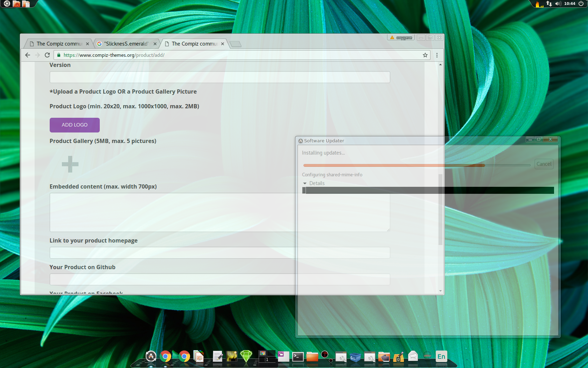Open the Software Updater icon in dock
The height and width of the screenshot is (368, 588).
point(151,356)
